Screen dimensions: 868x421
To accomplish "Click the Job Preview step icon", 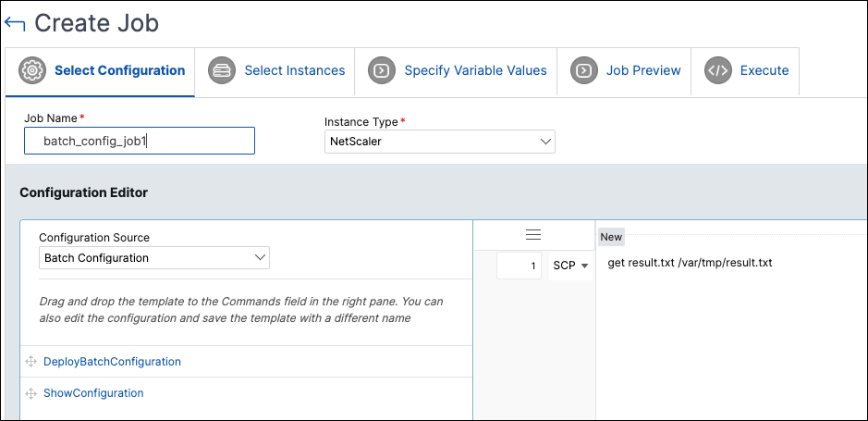I will point(584,70).
